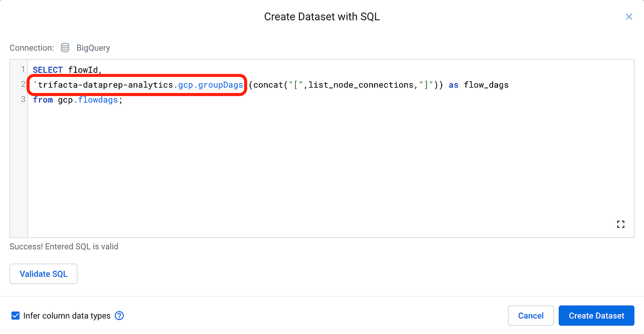Click the BigQuery database connection icon
Image resolution: width=644 pixels, height=334 pixels.
[64, 47]
